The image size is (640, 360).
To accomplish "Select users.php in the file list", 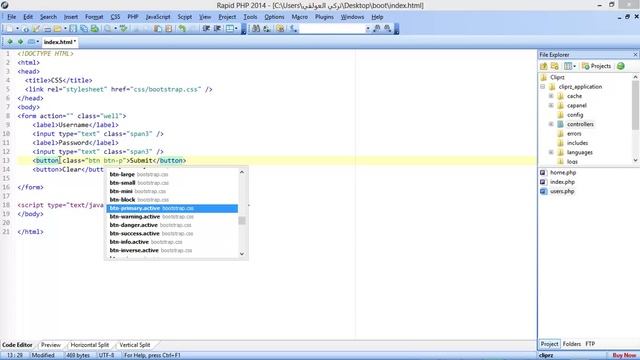I will point(562,191).
